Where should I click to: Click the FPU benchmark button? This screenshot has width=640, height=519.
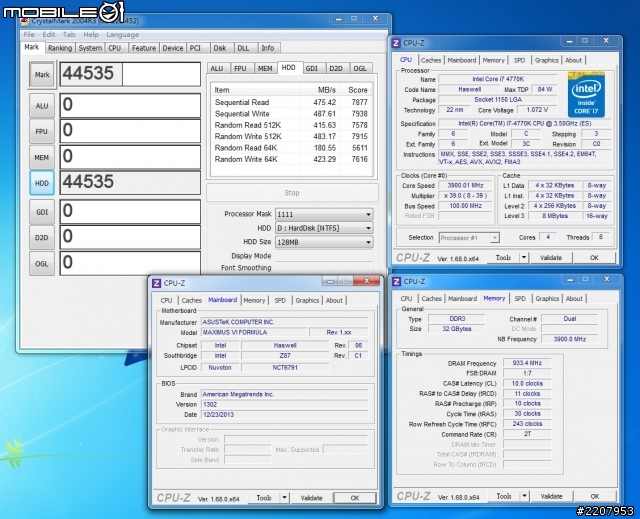[42, 132]
